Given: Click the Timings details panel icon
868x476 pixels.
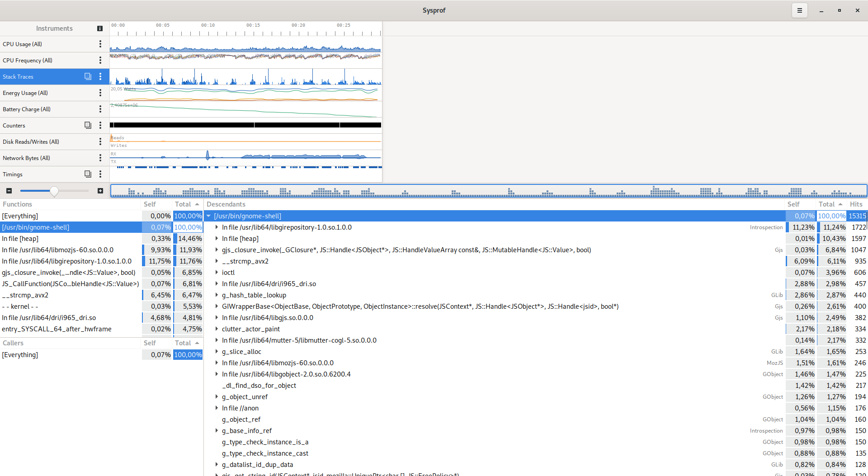Looking at the screenshot, I should pyautogui.click(x=88, y=174).
